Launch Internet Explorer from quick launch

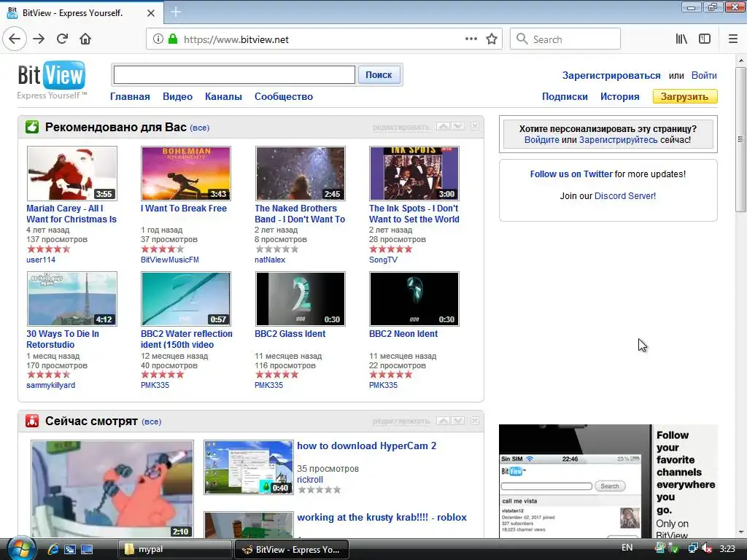[x=53, y=549]
